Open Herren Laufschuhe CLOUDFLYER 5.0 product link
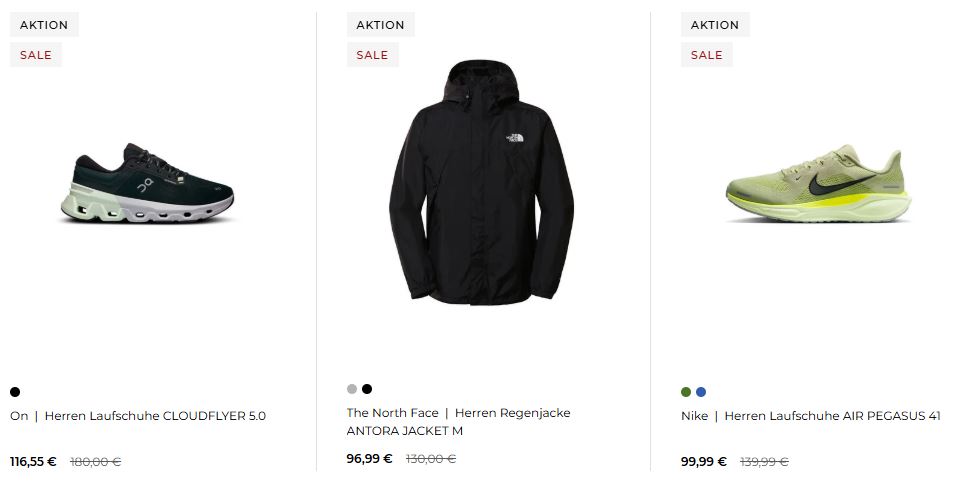The image size is (955, 486). coord(155,416)
